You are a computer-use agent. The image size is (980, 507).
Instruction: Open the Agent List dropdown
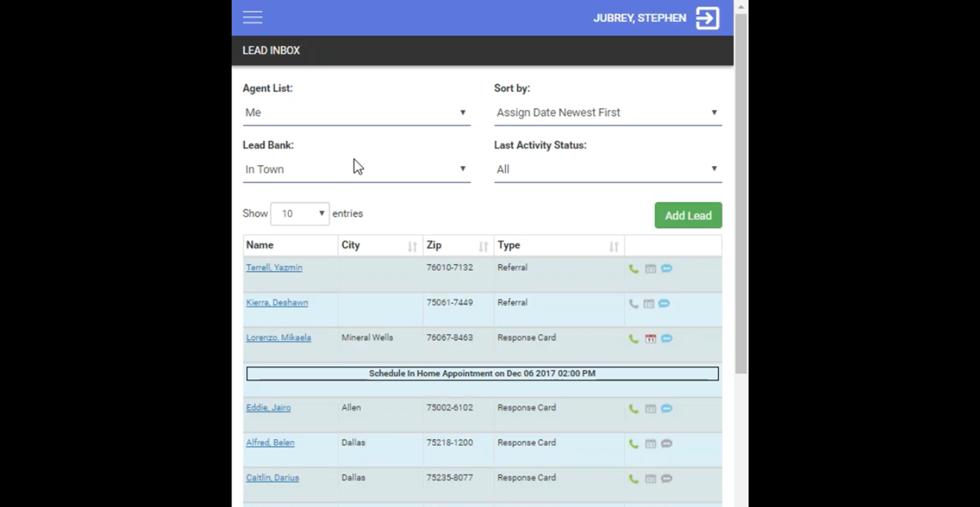356,113
